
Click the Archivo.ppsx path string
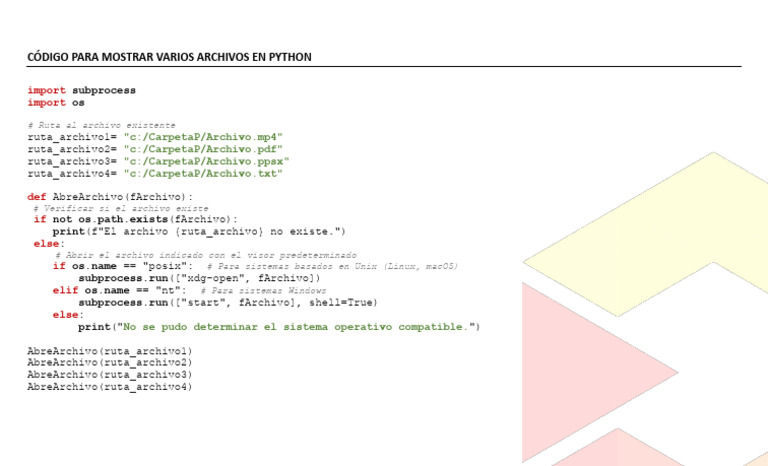(206, 161)
